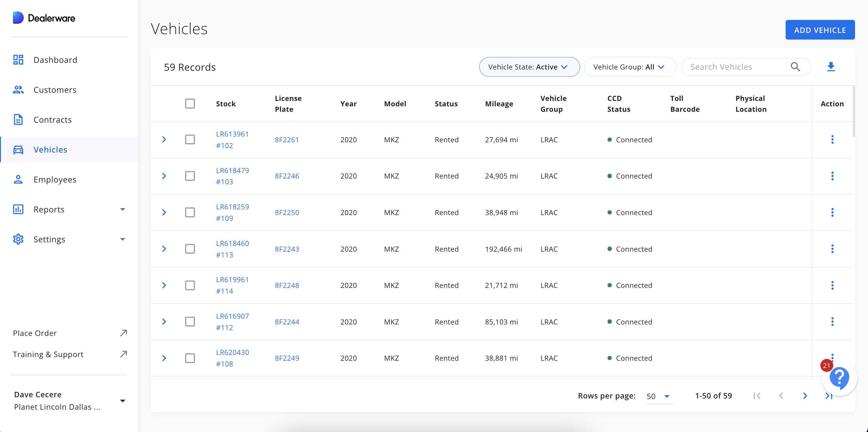Image resolution: width=868 pixels, height=432 pixels.
Task: Click the ADD VEHICLE button
Action: [x=820, y=30]
